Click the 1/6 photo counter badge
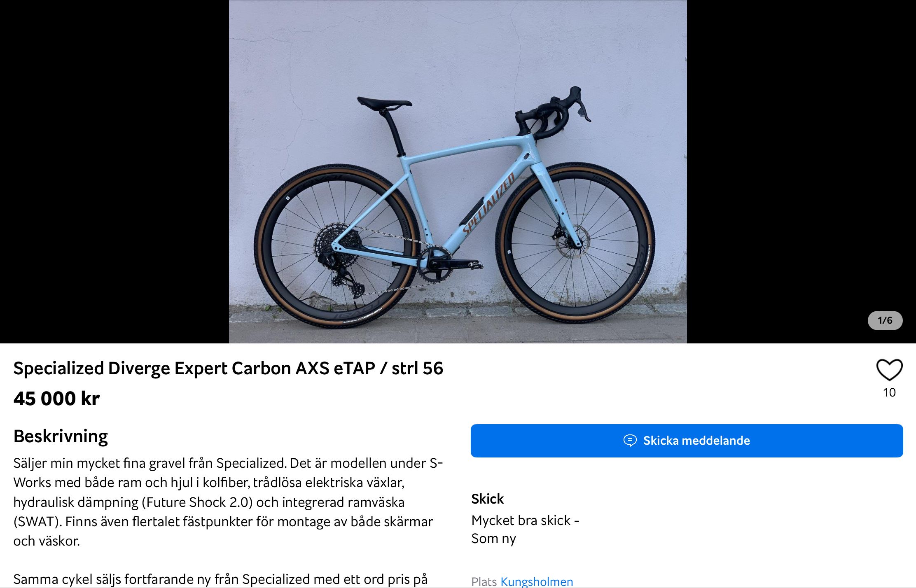The image size is (916, 588). [x=885, y=320]
